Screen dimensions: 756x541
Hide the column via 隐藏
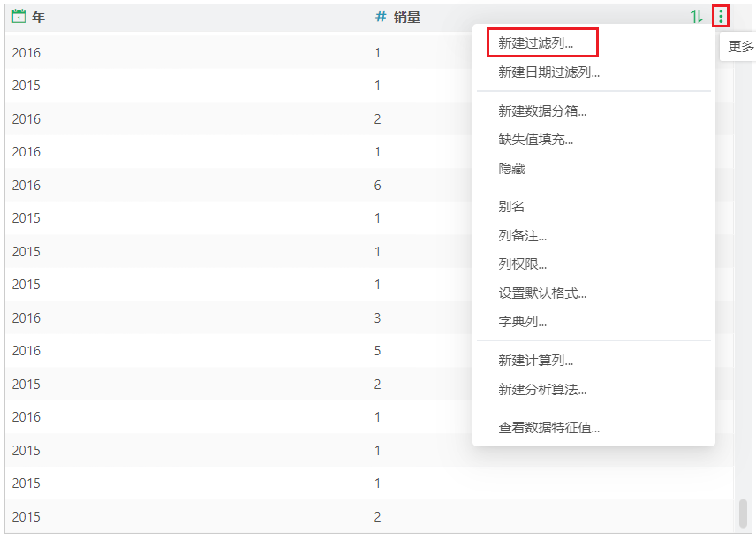[x=511, y=168]
